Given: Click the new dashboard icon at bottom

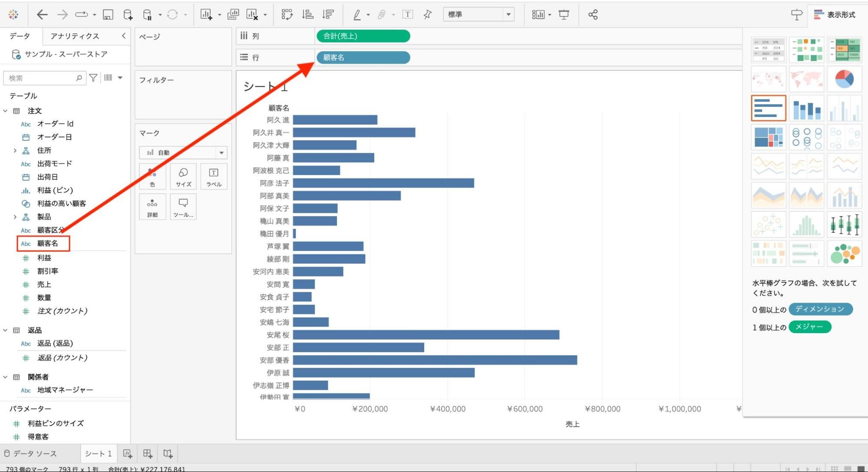Looking at the screenshot, I should pos(148,453).
